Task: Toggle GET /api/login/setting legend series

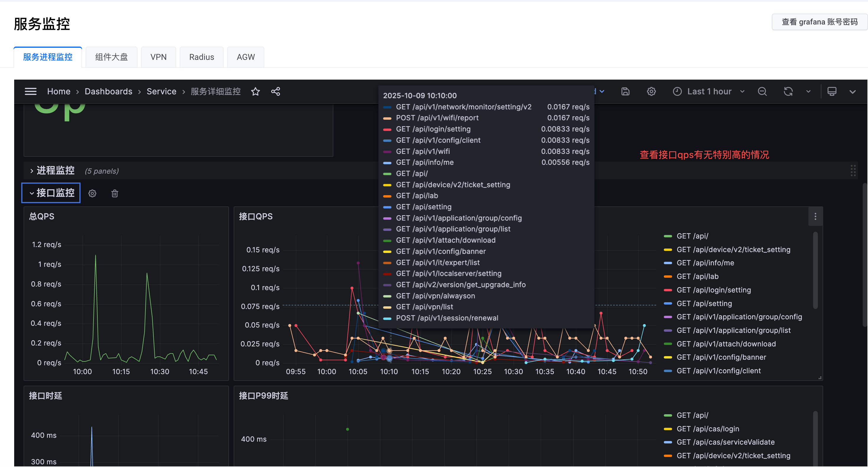Action: [713, 290]
